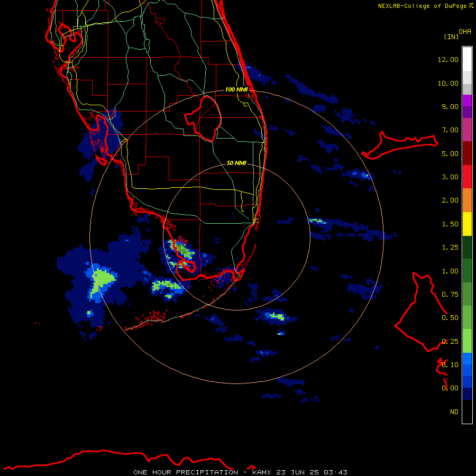Click the 100 NMI range ring label
This screenshot has width=476, height=476.
pyautogui.click(x=236, y=89)
